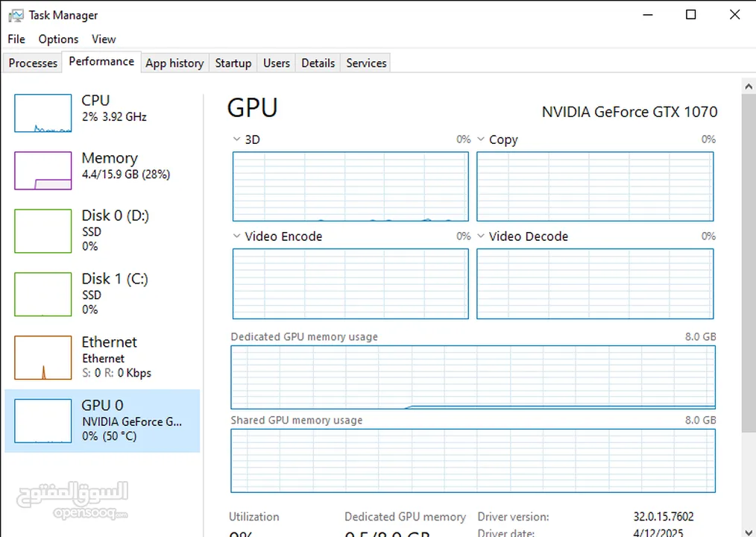Expand the Video Encode engine dropdown

[x=236, y=236]
